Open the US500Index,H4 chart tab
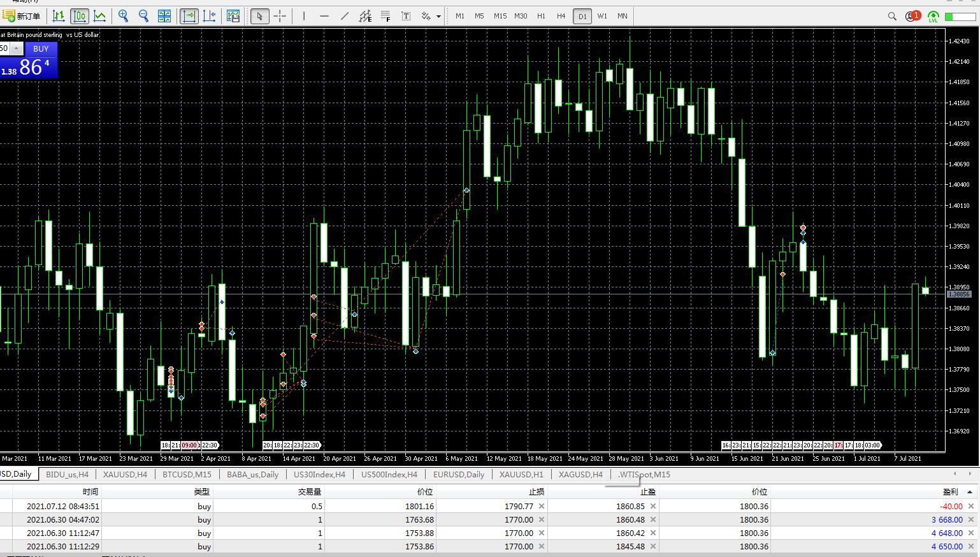This screenshot has height=557, width=980. (389, 474)
